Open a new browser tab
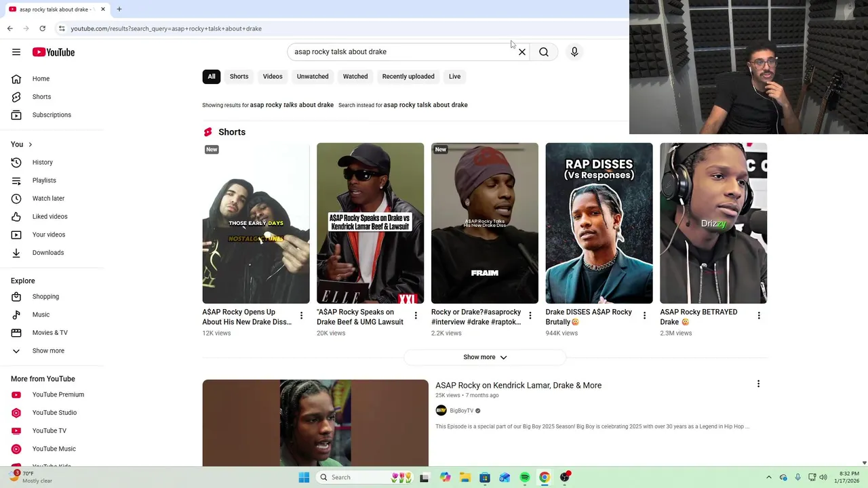Image resolution: width=868 pixels, height=488 pixels. (x=119, y=9)
